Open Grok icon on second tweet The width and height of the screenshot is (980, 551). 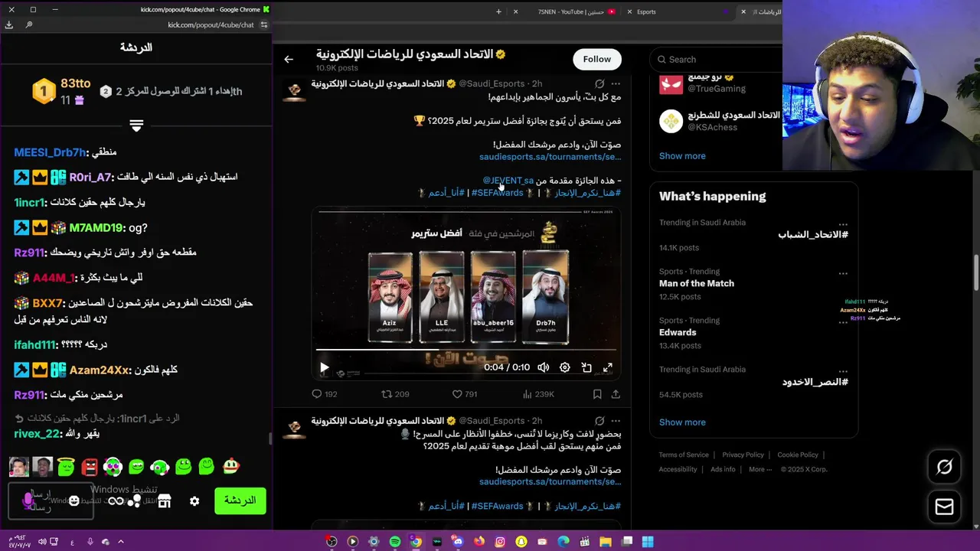(x=599, y=421)
